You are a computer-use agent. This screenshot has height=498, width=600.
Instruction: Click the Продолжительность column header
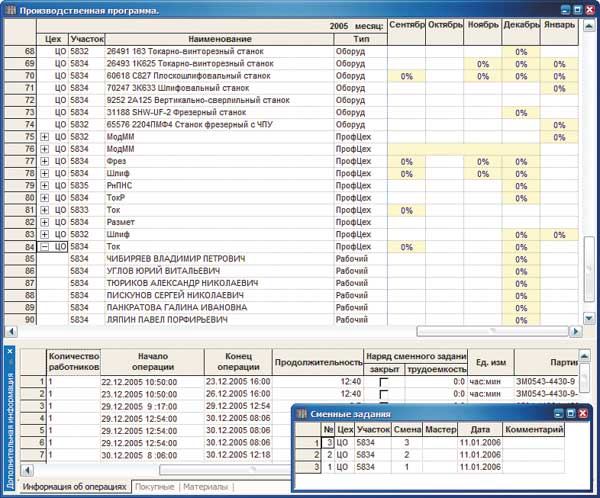point(318,362)
